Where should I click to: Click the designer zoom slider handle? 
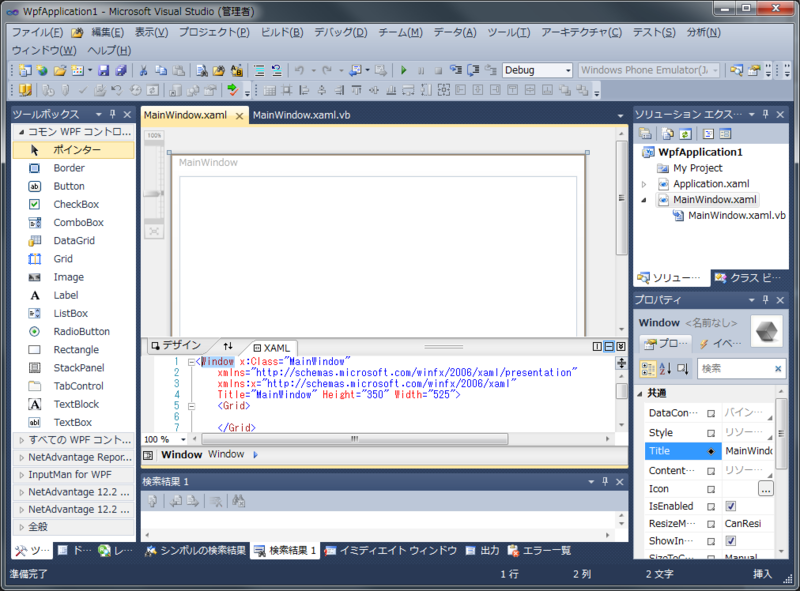(x=154, y=193)
